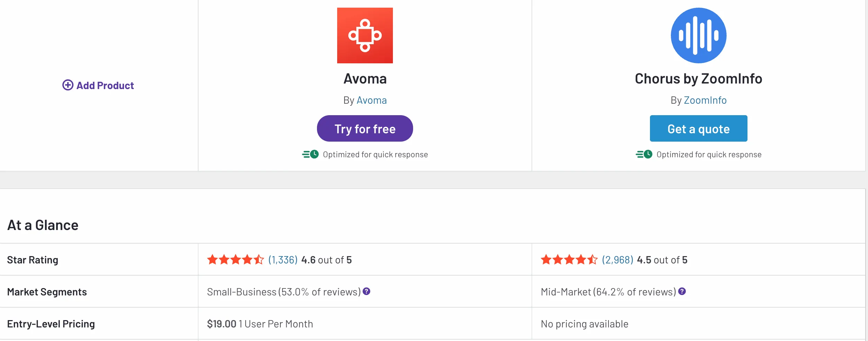The height and width of the screenshot is (341, 868).
Task: Click the Try for free button
Action: tap(365, 128)
